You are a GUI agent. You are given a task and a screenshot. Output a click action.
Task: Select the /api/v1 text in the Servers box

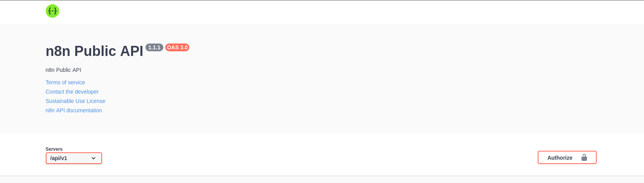click(59, 158)
